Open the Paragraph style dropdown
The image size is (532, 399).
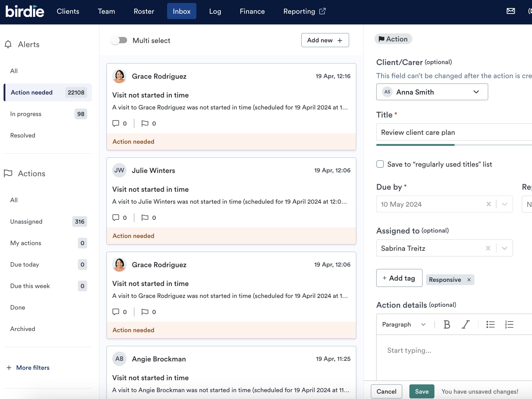[x=404, y=324]
